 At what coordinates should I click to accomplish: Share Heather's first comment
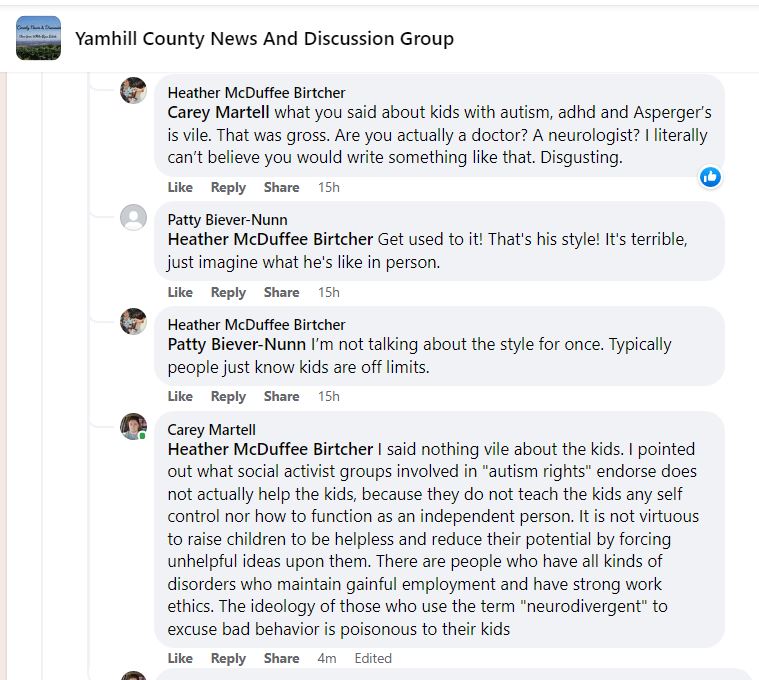[x=281, y=187]
